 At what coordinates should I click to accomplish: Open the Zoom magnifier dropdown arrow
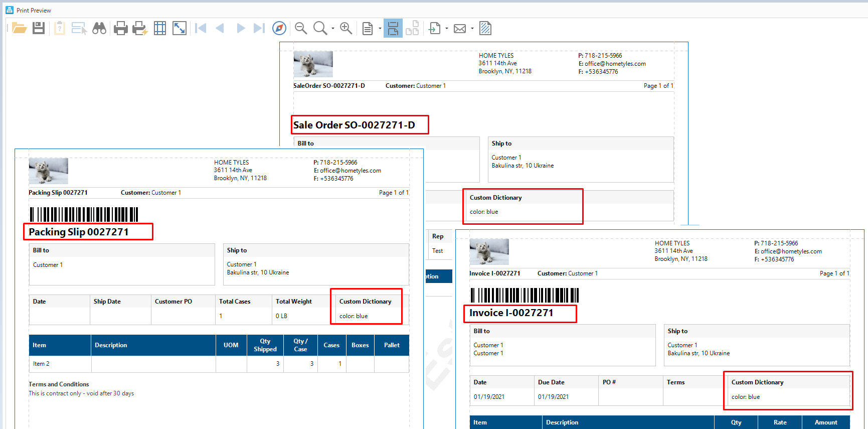coord(333,29)
